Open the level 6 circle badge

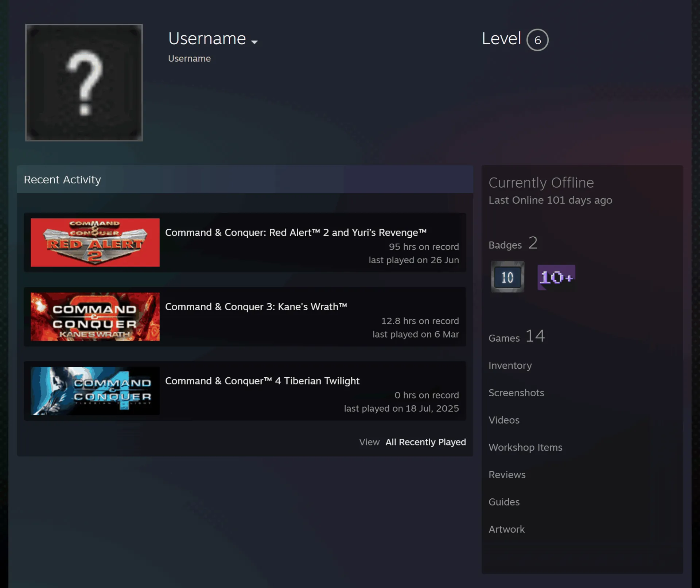(537, 40)
